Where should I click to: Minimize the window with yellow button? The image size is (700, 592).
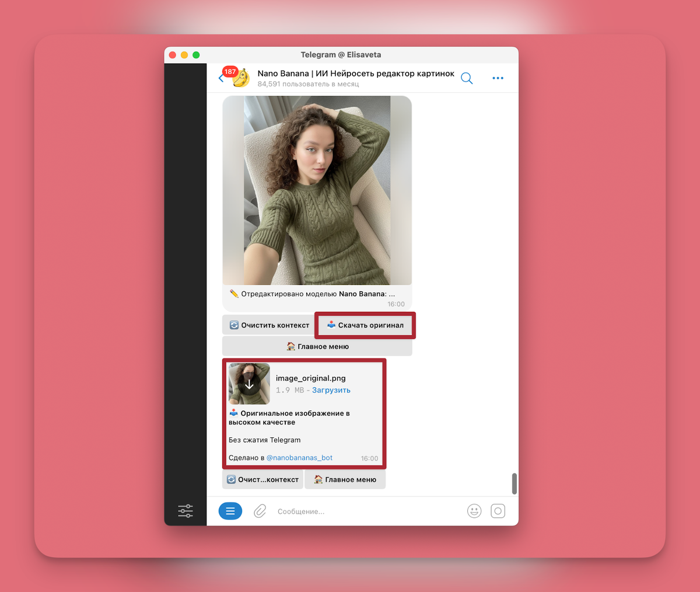click(184, 55)
